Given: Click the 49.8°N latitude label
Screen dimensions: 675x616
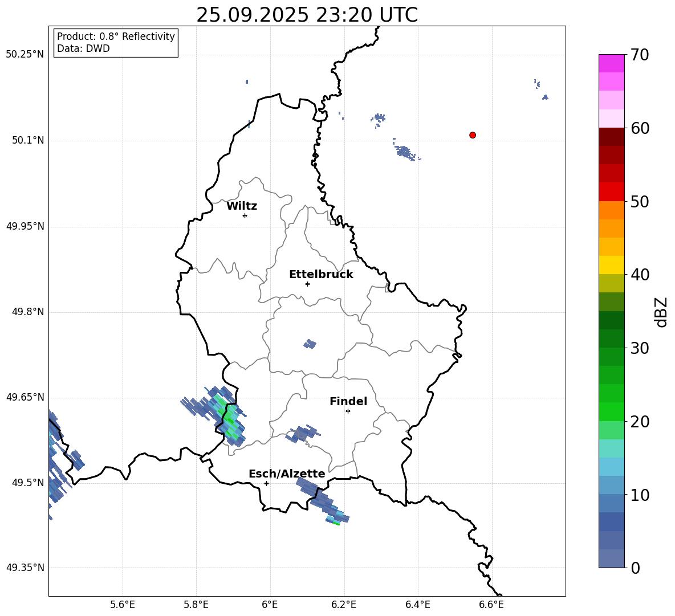Looking at the screenshot, I should point(28,312).
